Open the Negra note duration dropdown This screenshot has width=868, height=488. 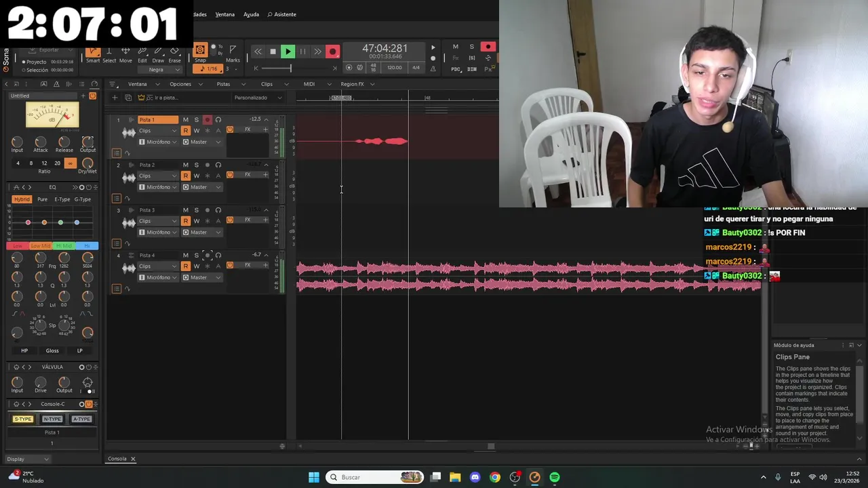click(x=160, y=70)
